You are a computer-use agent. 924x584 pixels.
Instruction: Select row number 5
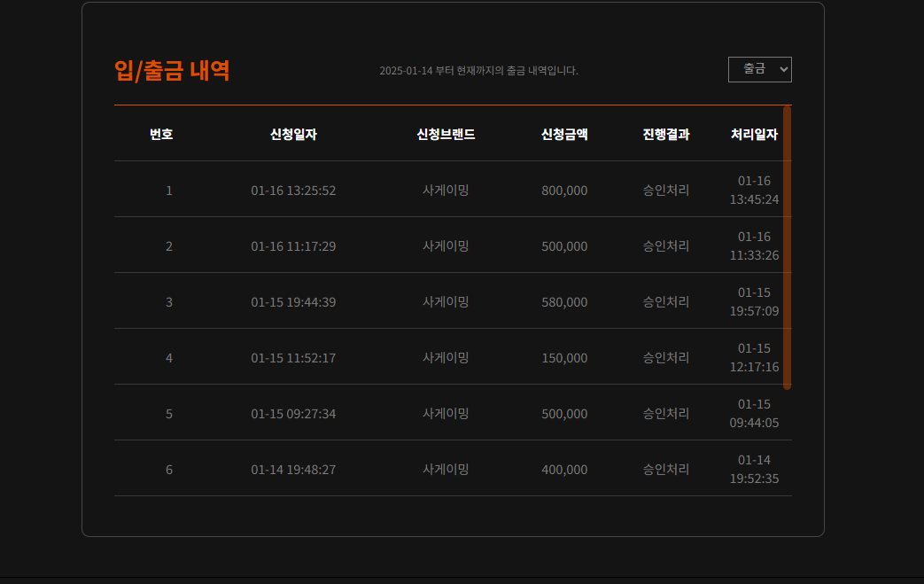coord(169,414)
